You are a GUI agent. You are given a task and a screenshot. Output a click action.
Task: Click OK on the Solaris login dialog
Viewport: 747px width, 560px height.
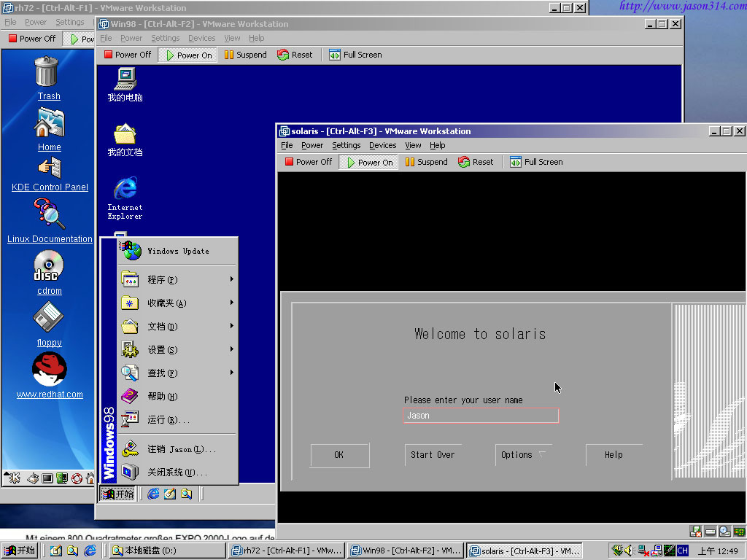tap(339, 455)
